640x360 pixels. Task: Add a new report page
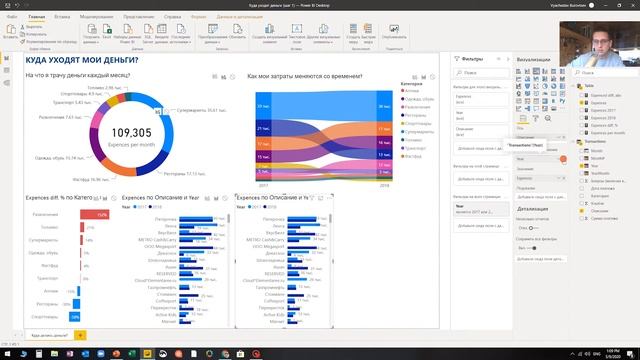pyautogui.click(x=80, y=335)
